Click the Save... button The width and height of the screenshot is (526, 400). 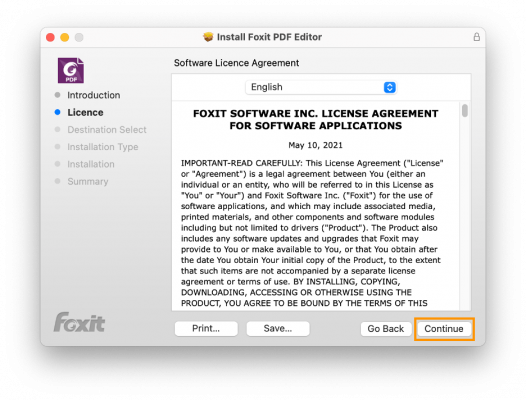(x=278, y=329)
